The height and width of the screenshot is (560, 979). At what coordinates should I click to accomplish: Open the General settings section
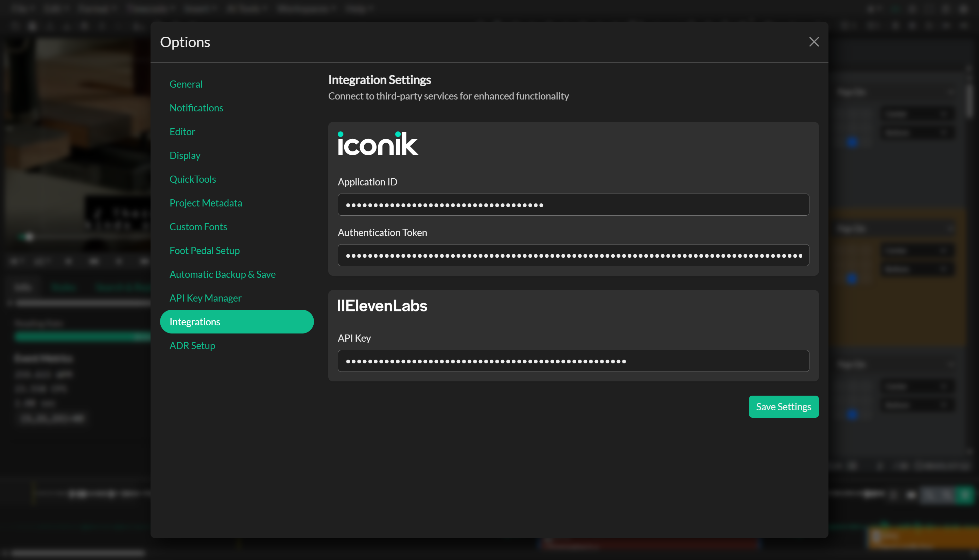pos(186,84)
